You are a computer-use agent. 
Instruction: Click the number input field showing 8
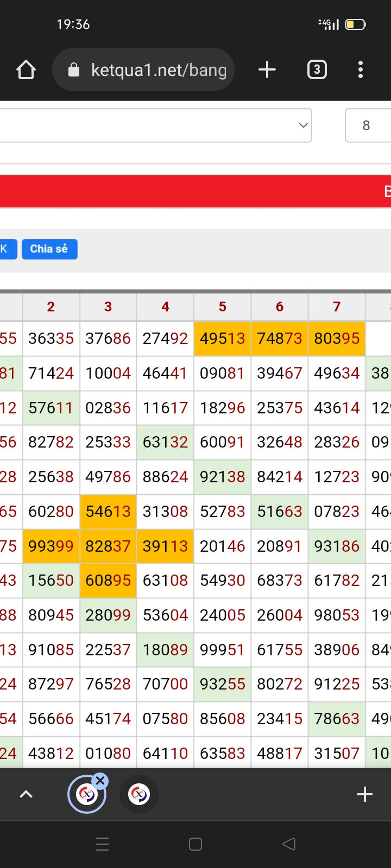(x=368, y=125)
